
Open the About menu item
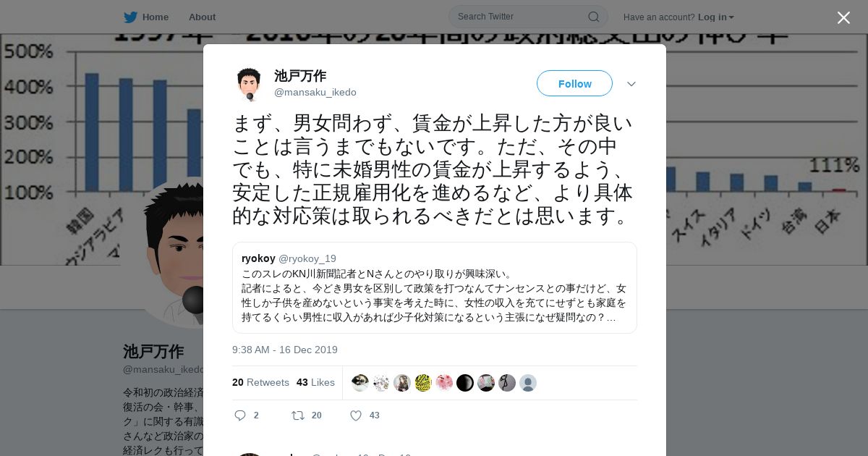(x=202, y=17)
